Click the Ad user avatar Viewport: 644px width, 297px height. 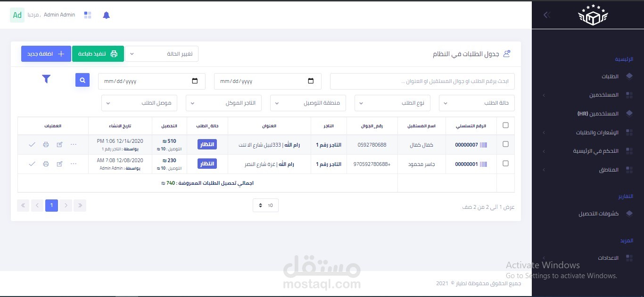pyautogui.click(x=17, y=15)
